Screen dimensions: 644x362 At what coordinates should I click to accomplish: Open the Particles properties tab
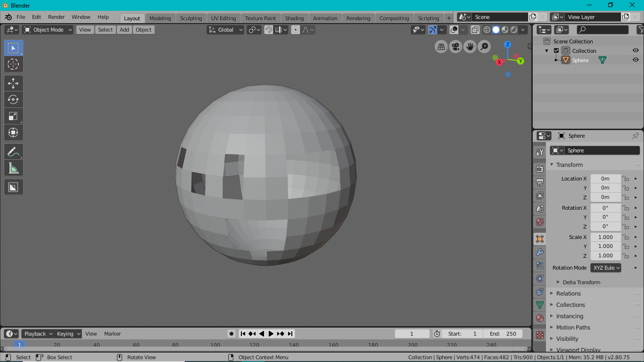(x=540, y=265)
